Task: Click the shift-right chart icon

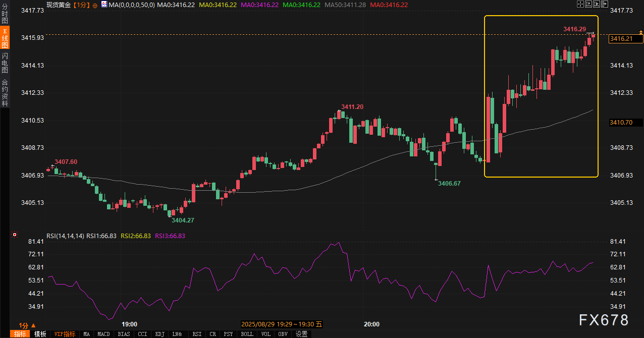Action: pos(605,4)
